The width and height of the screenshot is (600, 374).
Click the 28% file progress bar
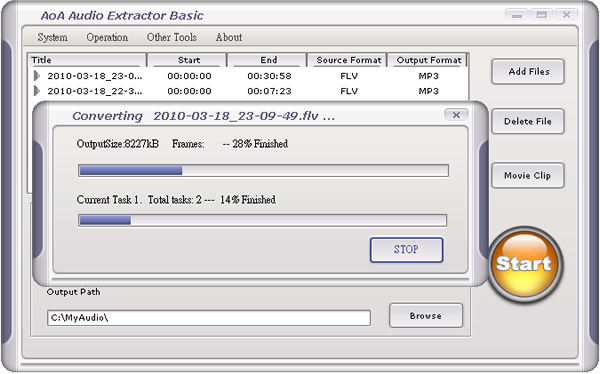(x=263, y=170)
